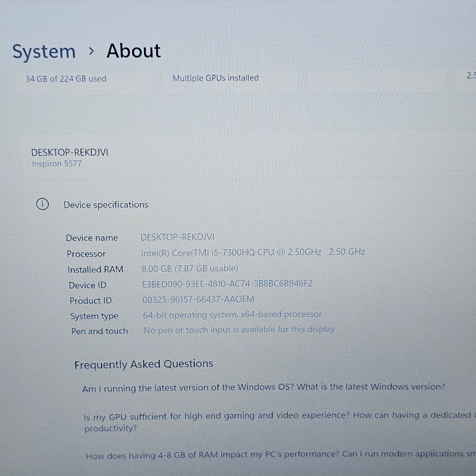Click the Product ID value 00325-96157-66437-AAOEM
476x476 pixels.
[198, 299]
